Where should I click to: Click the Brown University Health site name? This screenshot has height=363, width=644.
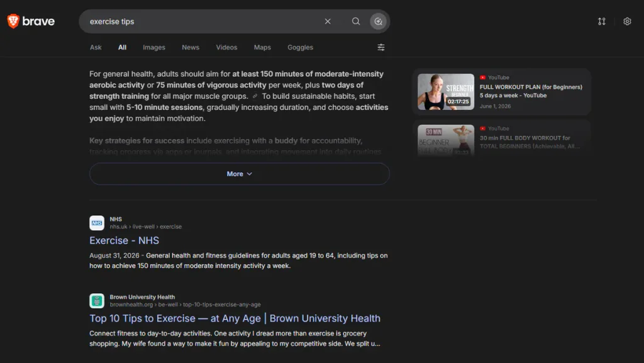(x=142, y=297)
